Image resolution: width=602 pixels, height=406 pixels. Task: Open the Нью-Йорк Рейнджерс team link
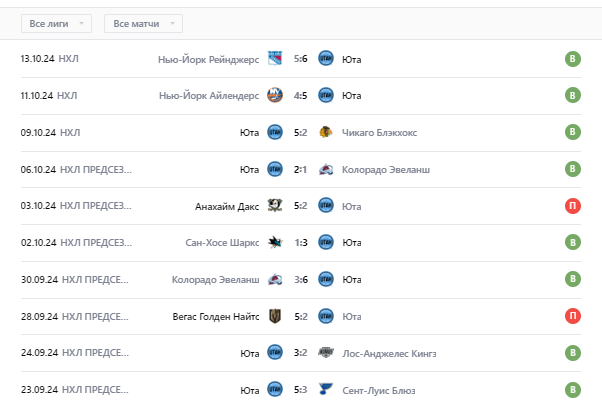208,59
